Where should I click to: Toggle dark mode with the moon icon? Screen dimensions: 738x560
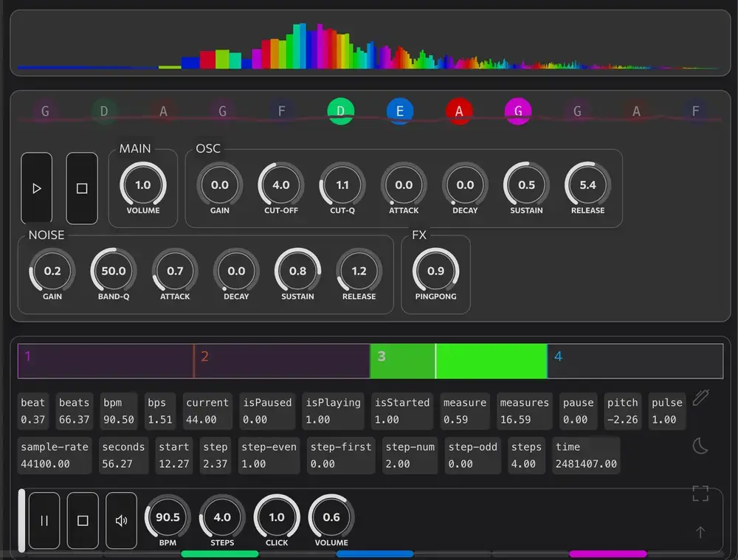[x=700, y=444]
